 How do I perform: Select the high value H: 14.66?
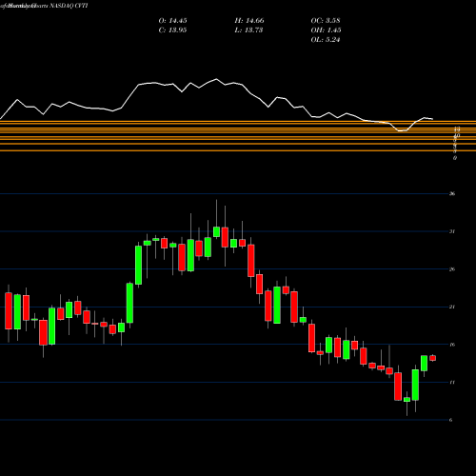[x=249, y=21]
